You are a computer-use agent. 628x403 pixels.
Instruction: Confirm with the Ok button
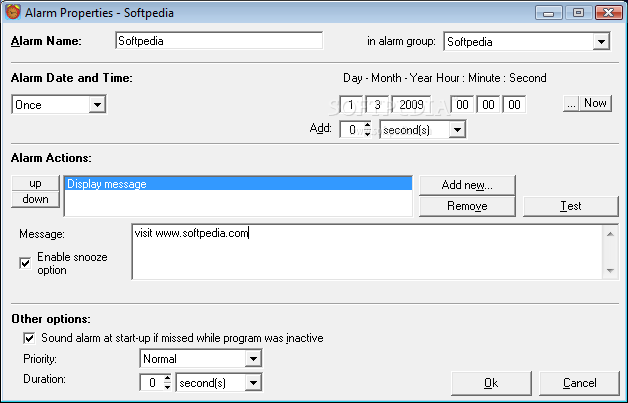tap(491, 383)
